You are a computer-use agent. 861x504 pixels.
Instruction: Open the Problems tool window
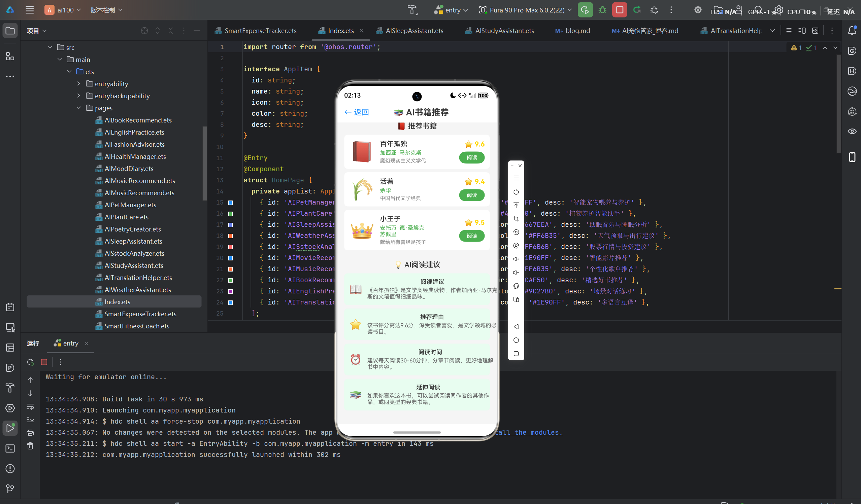[x=10, y=468]
